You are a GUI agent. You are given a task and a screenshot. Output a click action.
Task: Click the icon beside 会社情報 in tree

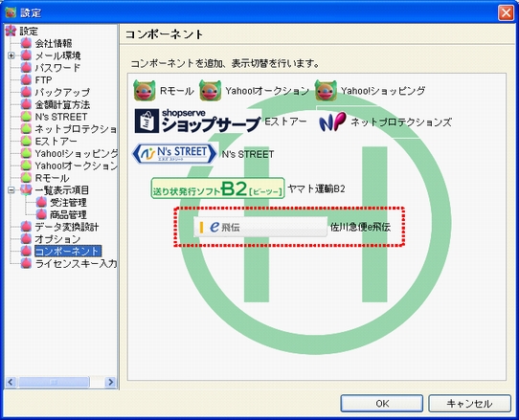[26, 43]
